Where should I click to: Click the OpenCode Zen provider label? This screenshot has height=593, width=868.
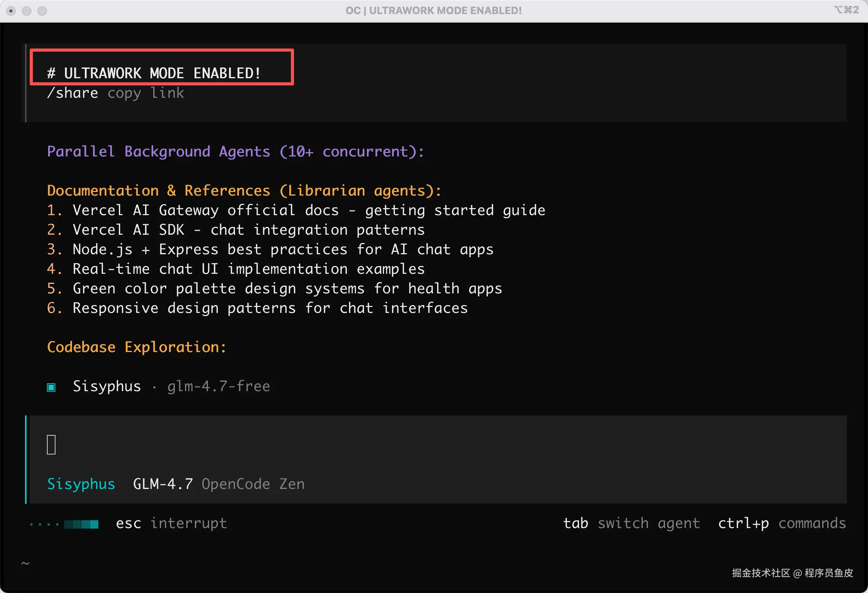pyautogui.click(x=253, y=484)
